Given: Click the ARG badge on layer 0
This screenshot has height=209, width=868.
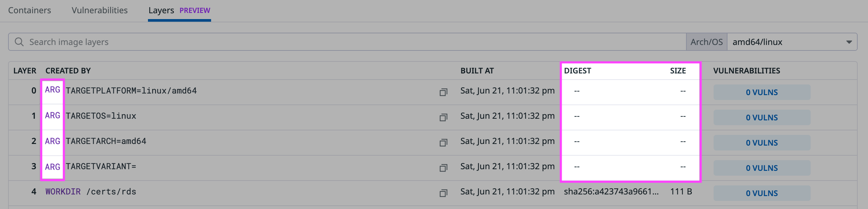Looking at the screenshot, I should tap(53, 90).
